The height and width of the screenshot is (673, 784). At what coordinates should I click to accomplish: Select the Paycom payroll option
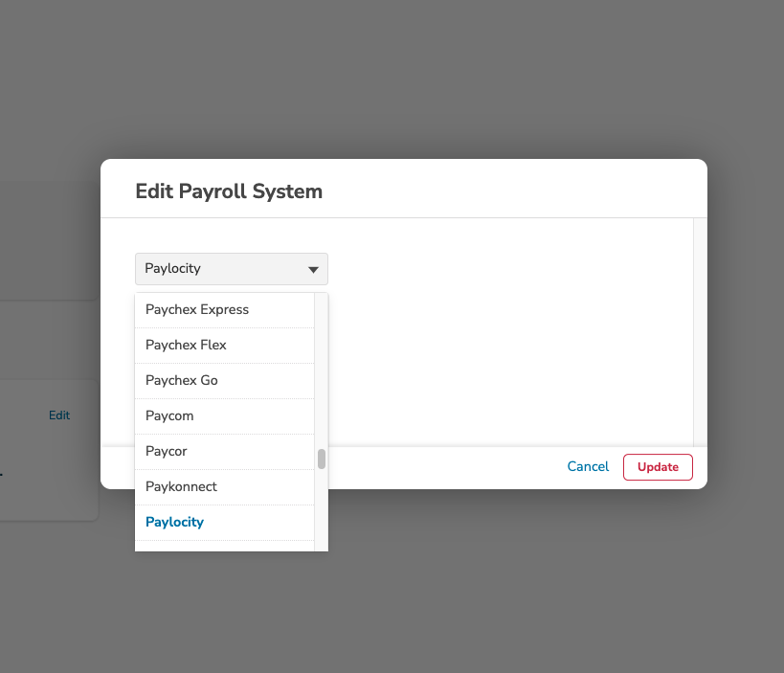[225, 416]
